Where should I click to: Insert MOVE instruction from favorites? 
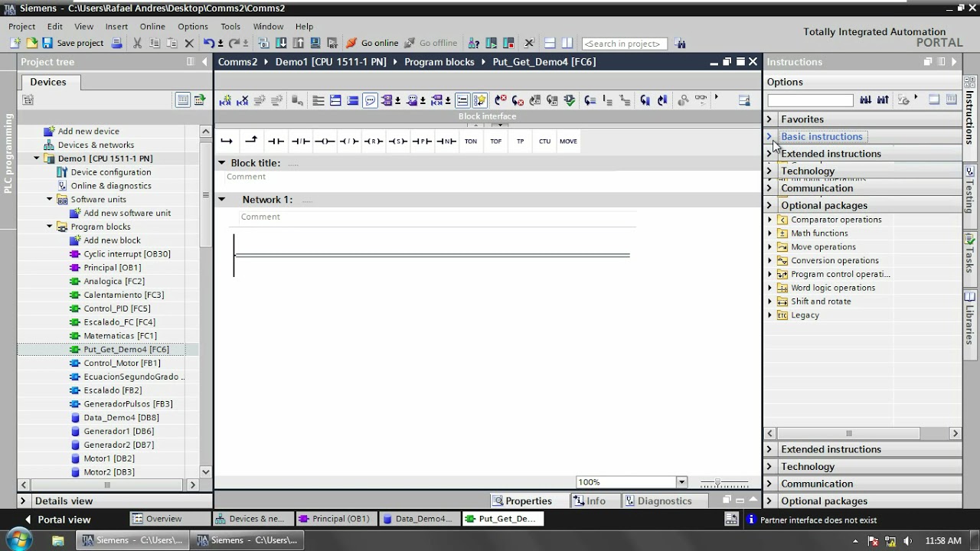coord(568,142)
